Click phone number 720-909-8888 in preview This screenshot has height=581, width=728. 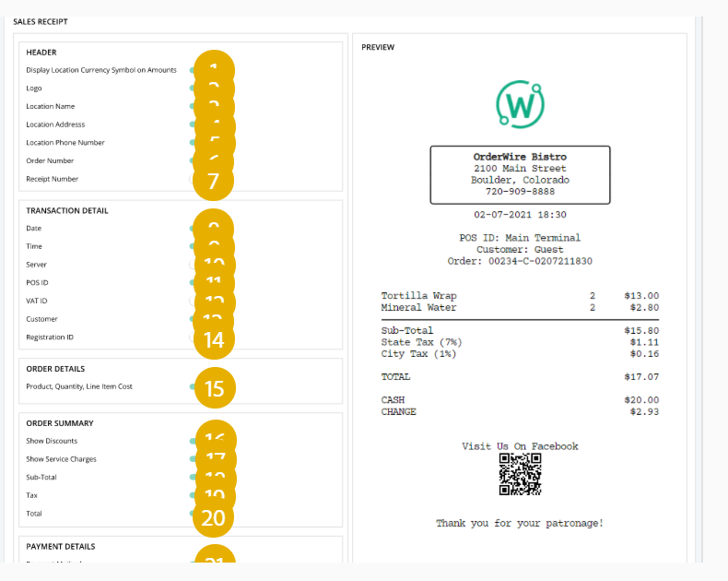coord(520,192)
